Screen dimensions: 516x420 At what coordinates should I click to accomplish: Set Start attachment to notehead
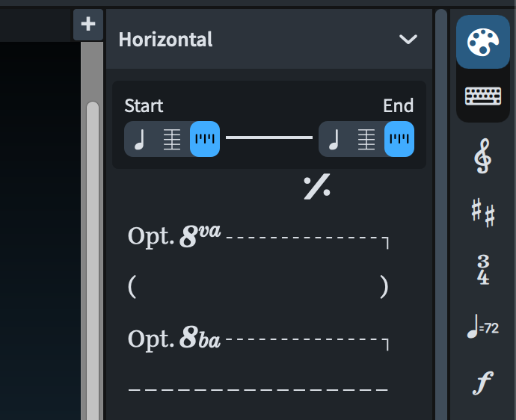(x=139, y=140)
